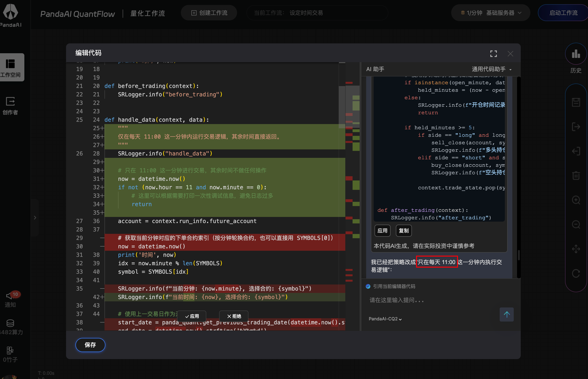Image resolution: width=588 pixels, height=379 pixels.
Task: Toggle fullscreen for the code editor dialog
Action: 493,54
